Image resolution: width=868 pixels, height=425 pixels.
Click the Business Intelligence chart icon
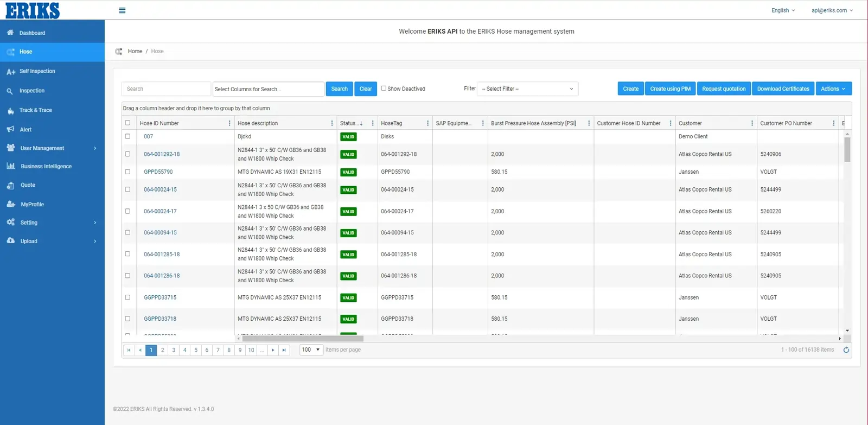click(x=11, y=166)
